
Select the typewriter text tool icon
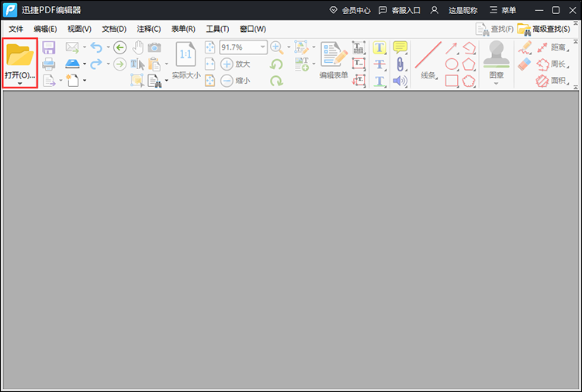[359, 47]
